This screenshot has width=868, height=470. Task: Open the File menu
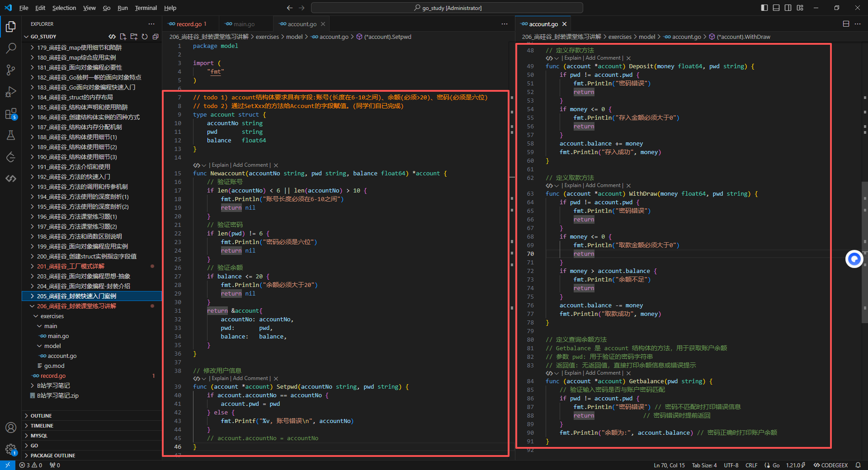pos(24,8)
